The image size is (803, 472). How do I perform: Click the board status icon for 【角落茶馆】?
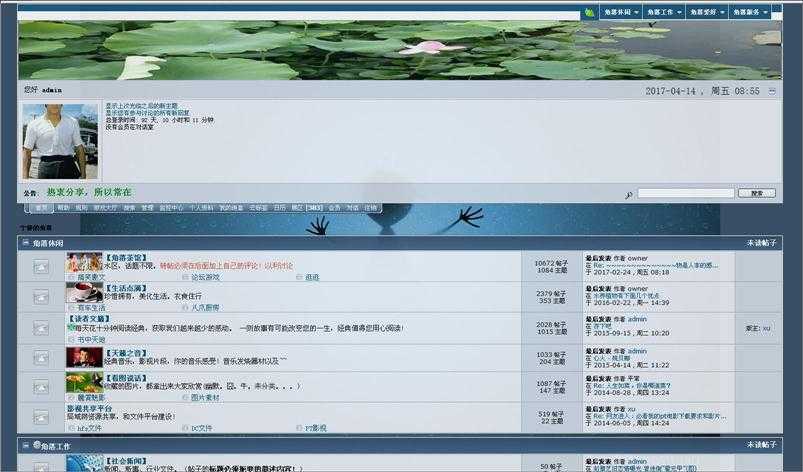tap(41, 266)
